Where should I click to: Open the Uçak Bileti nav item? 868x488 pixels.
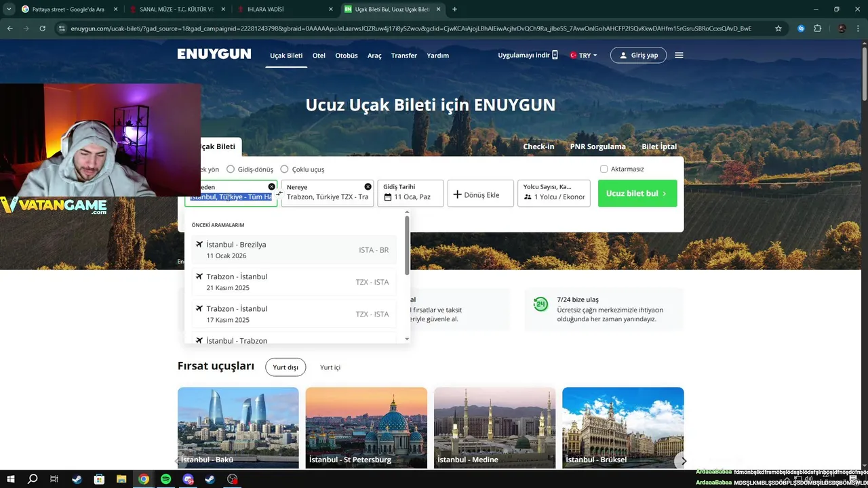click(x=286, y=56)
